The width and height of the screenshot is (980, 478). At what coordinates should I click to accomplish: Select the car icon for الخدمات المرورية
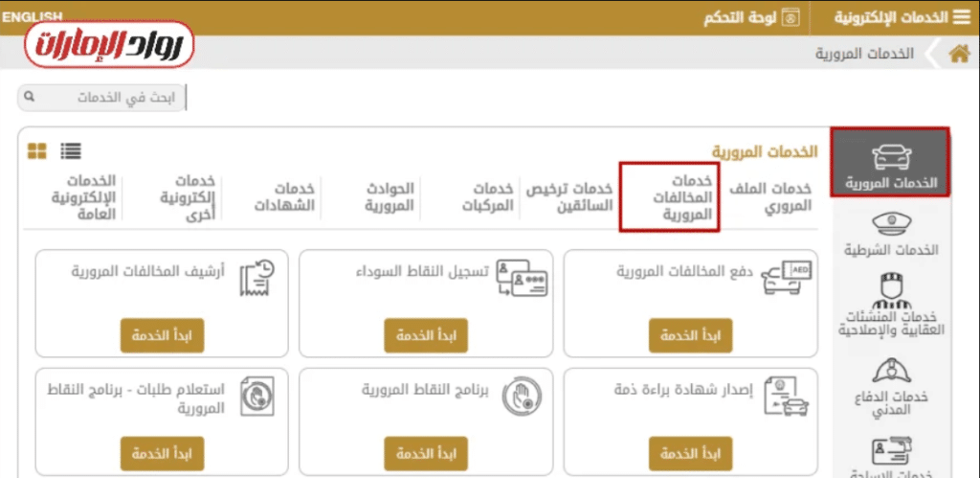(891, 157)
